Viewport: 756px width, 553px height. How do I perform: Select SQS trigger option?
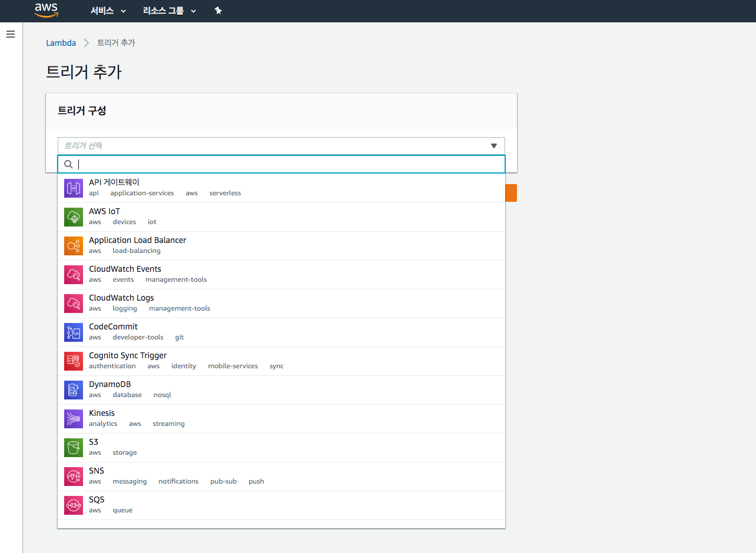[281, 505]
